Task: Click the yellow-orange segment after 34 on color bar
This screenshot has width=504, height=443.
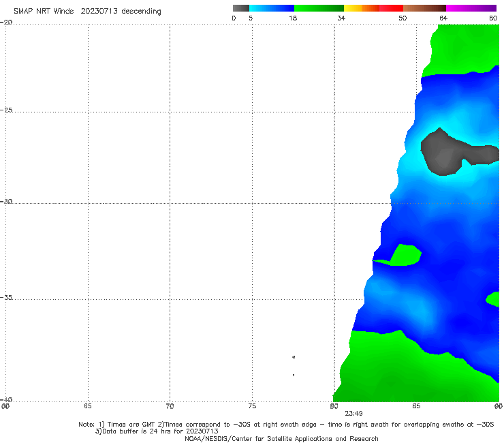Action: 361,8
